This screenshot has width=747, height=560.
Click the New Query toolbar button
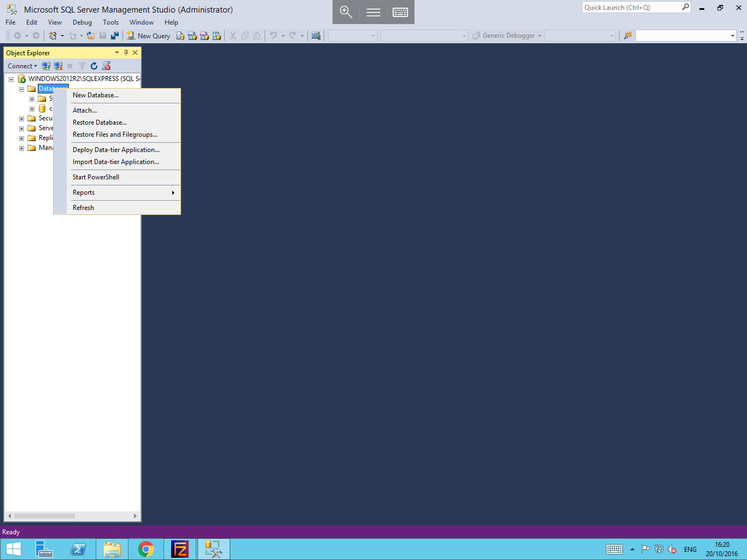coord(148,36)
